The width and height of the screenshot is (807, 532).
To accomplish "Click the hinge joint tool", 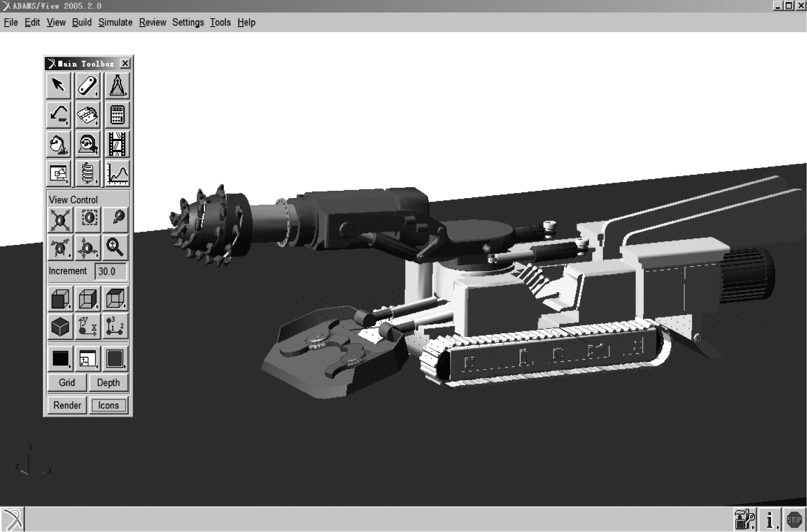I will tap(87, 115).
